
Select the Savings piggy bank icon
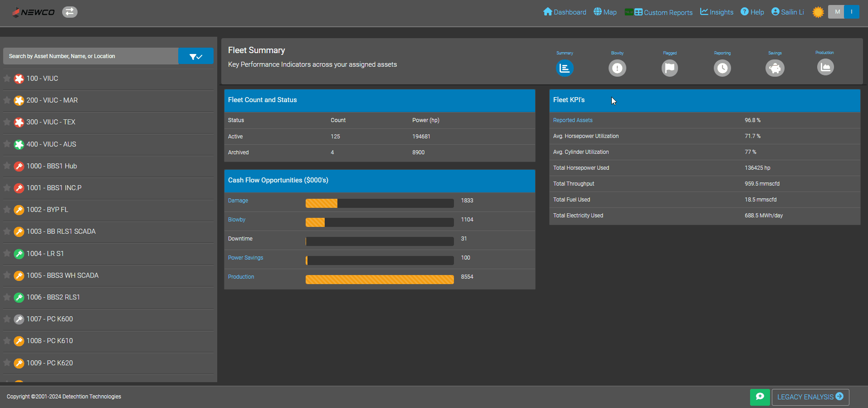[x=775, y=68]
